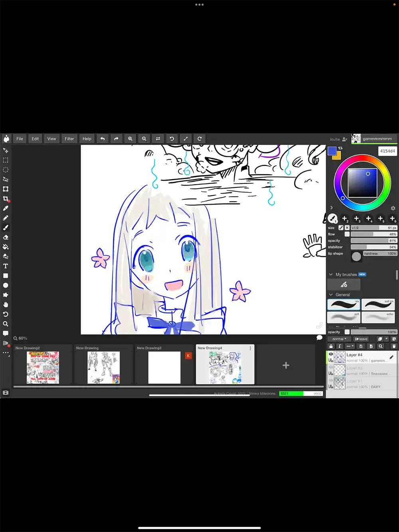The image size is (399, 532).
Task: Toggle the layer opacity lock checkbox
Action: [347, 332]
